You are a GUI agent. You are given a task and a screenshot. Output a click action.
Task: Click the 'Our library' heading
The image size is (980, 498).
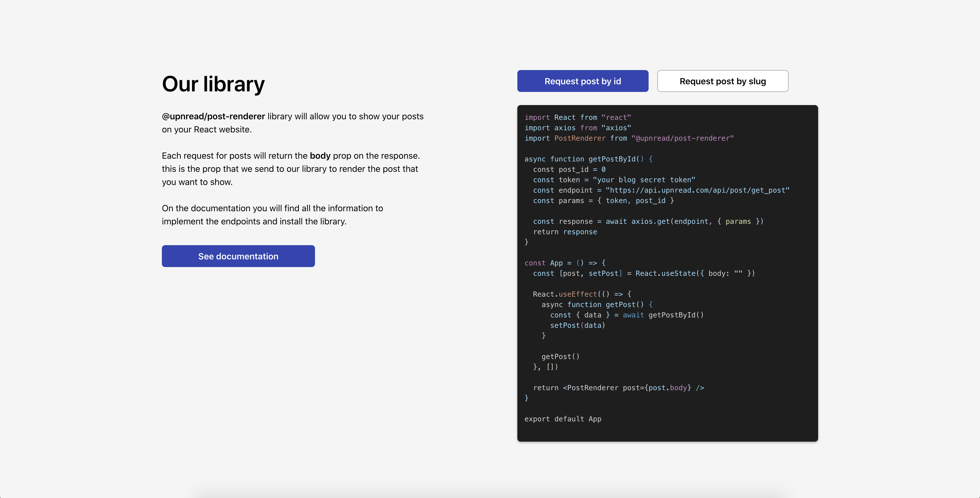click(213, 84)
